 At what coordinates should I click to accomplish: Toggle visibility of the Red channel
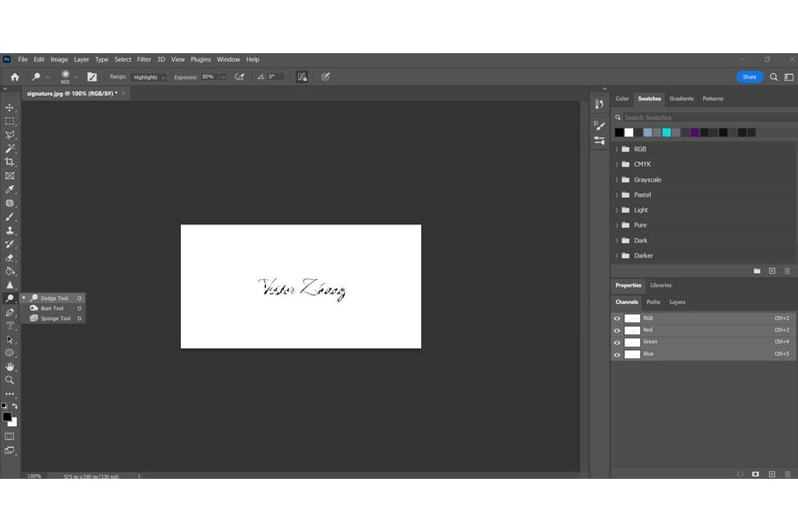(617, 331)
